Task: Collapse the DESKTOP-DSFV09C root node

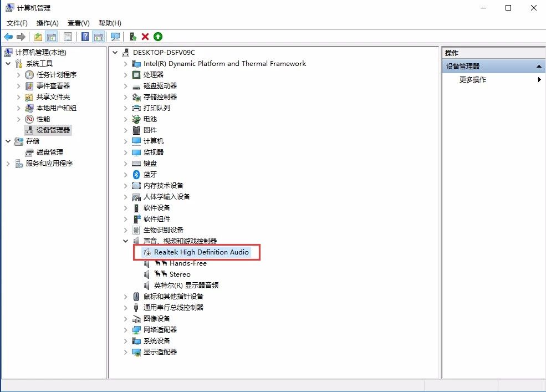Action: (115, 53)
